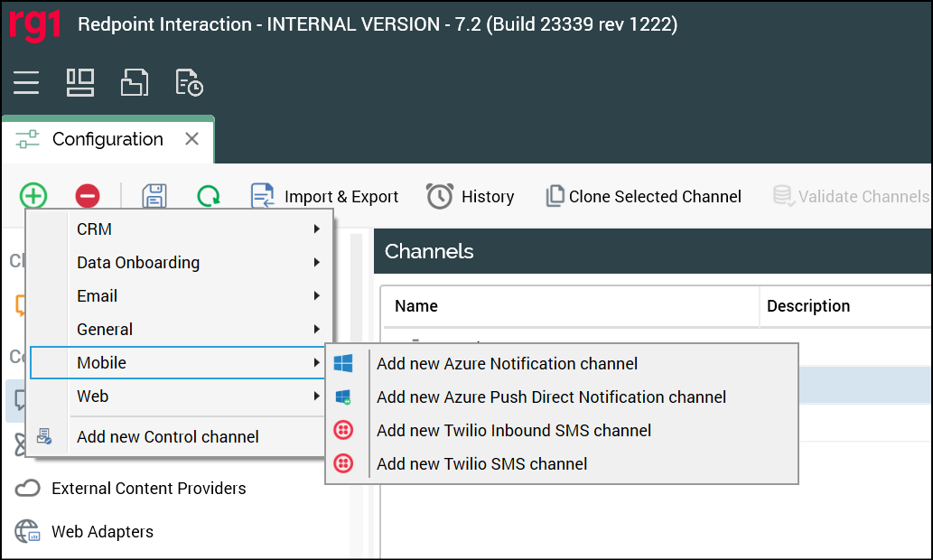Viewport: 933px width, 560px height.
Task: Click the file explorer icon in header
Action: click(x=135, y=83)
